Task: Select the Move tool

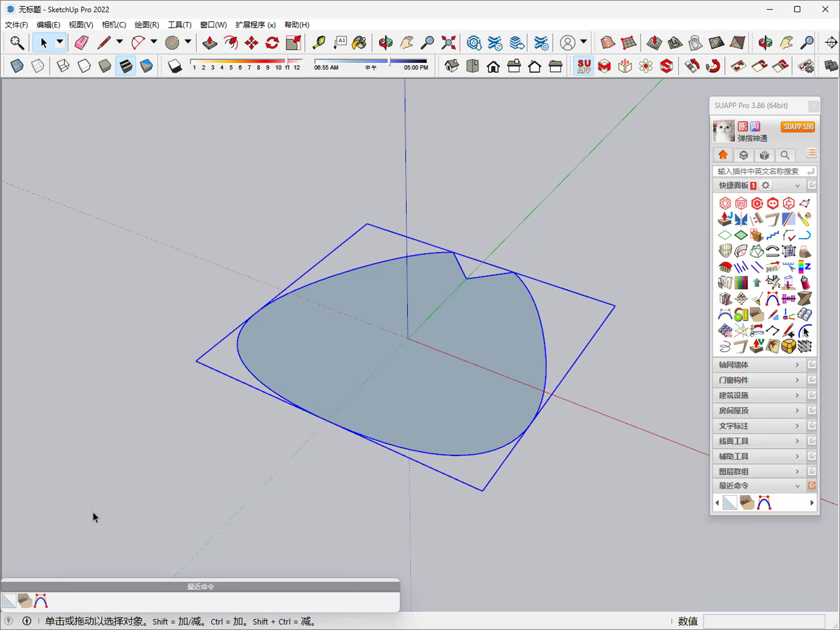Action: click(251, 43)
